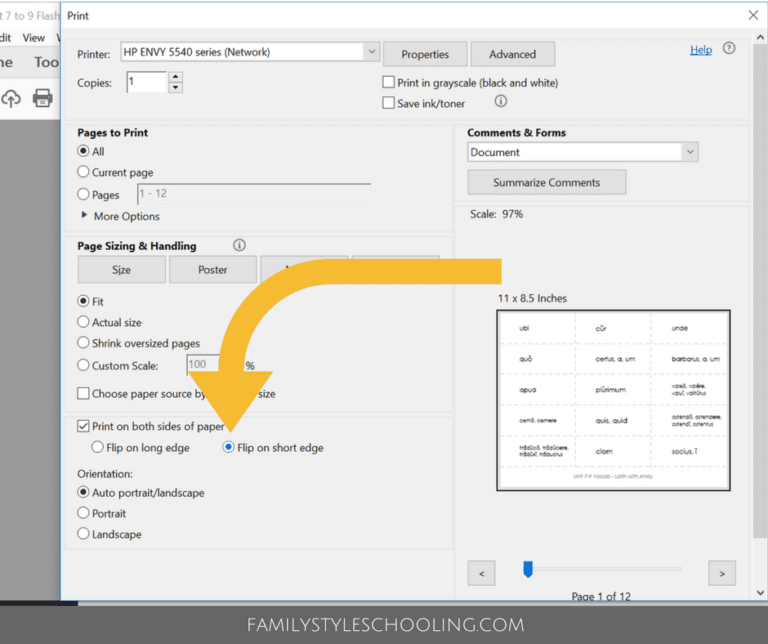
Task: Click the Pages range input field
Action: 252,195
